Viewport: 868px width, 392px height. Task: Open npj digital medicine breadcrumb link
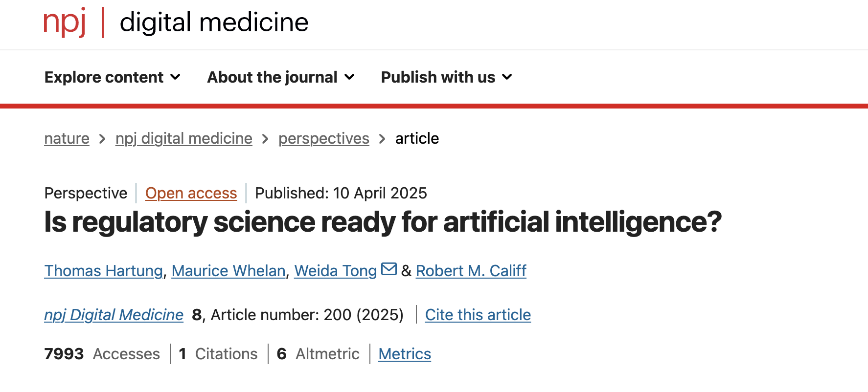tap(183, 139)
